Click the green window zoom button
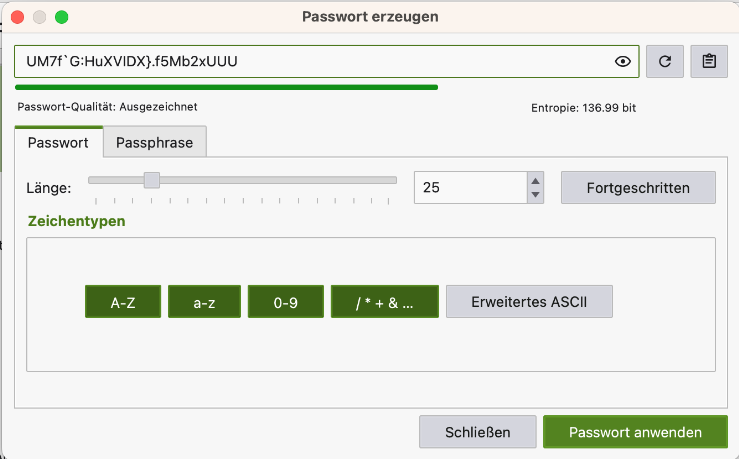 (x=61, y=17)
